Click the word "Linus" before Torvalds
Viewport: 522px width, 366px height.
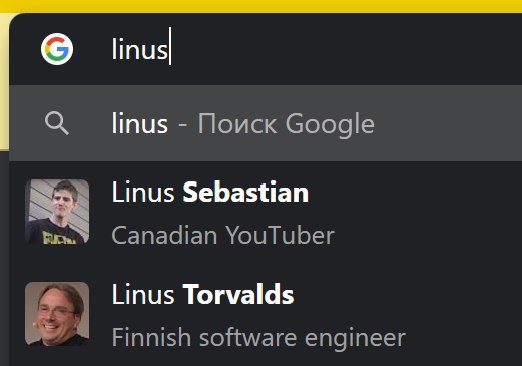click(x=143, y=295)
